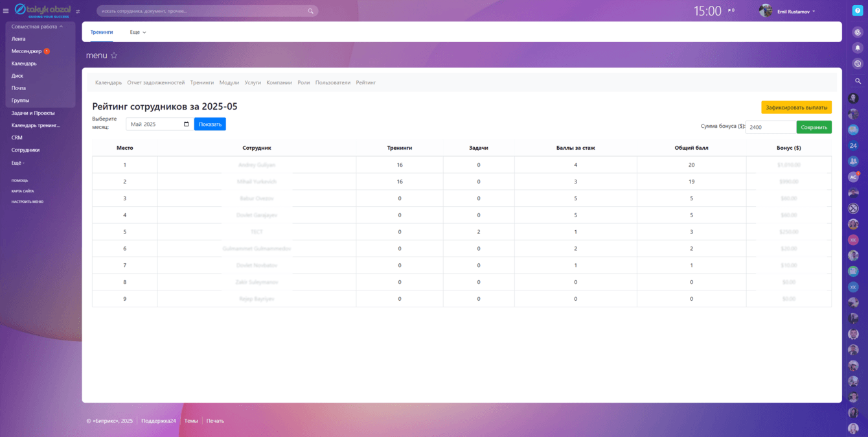
Task: Open the blue 24 chat icon
Action: point(853,146)
